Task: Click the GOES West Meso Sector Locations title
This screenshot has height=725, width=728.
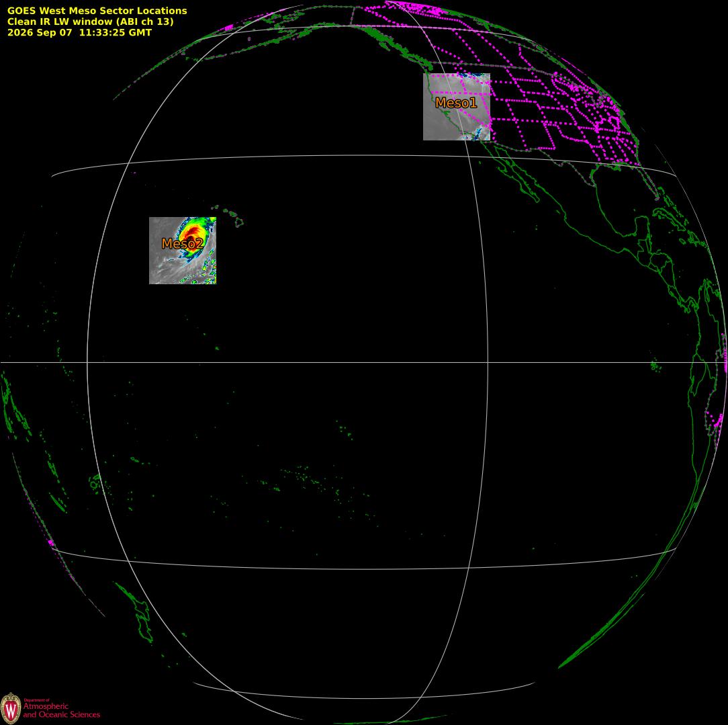Action: [97, 11]
